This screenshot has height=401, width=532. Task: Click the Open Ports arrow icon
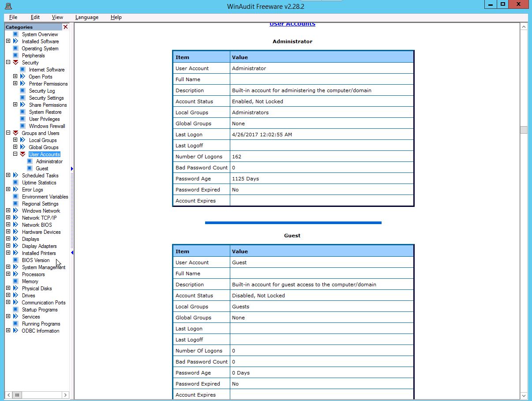pyautogui.click(x=22, y=77)
